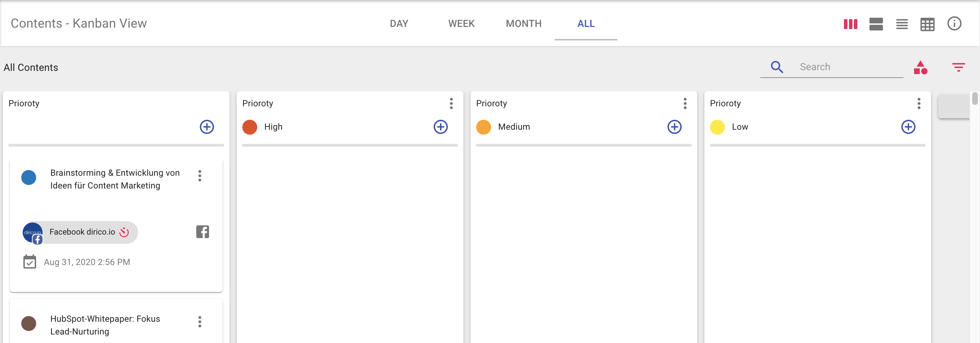Switch to the DAY tab
Screen dimensions: 980x343
[x=399, y=24]
